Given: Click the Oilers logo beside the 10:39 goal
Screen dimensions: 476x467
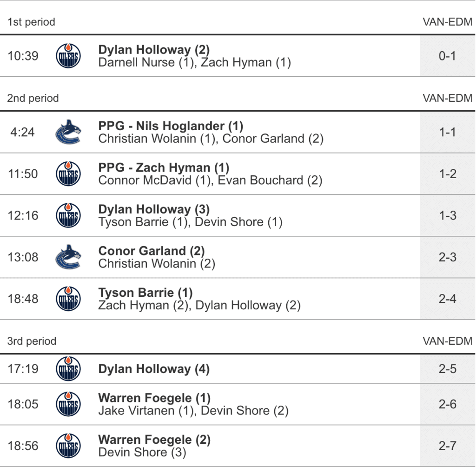Looking at the screenshot, I should (x=68, y=56).
